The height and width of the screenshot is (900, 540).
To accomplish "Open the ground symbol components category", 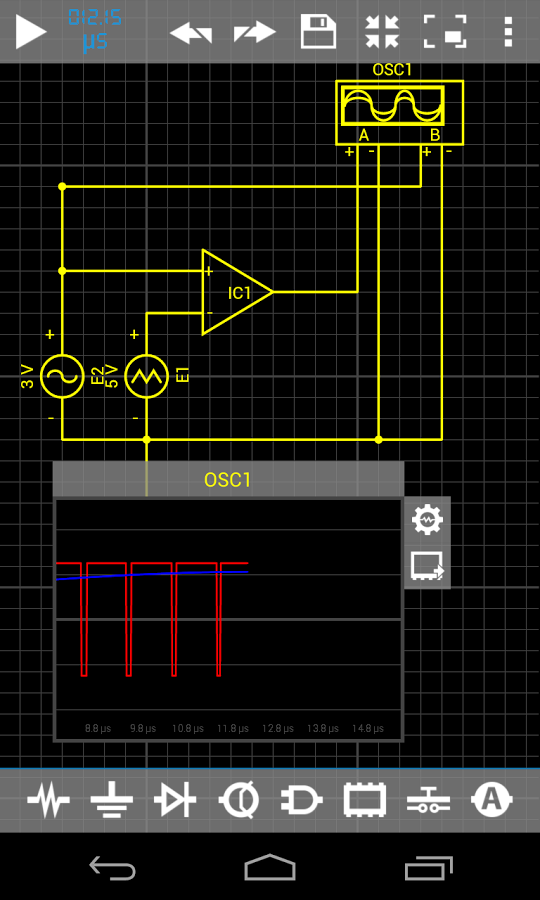I will [111, 799].
